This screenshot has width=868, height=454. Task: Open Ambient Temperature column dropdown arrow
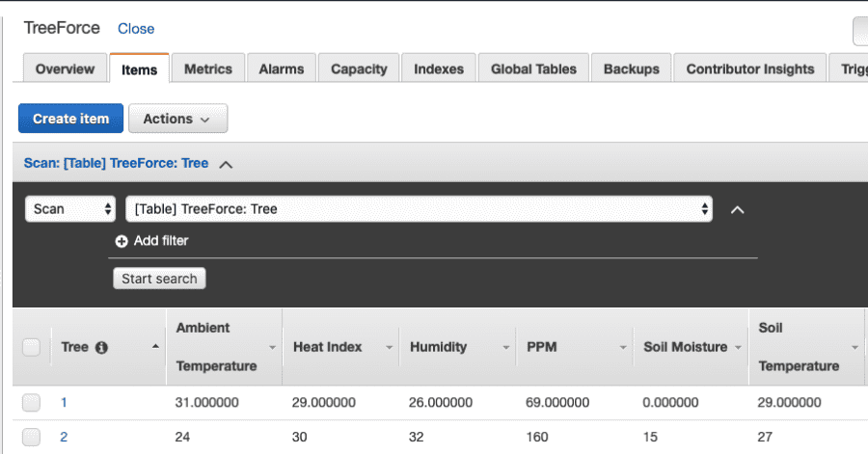pos(272,348)
